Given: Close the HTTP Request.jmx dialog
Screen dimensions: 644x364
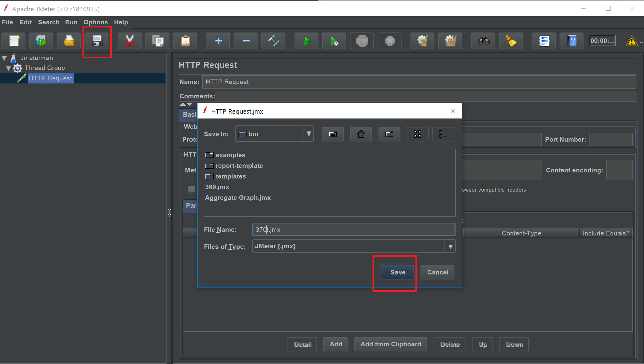Looking at the screenshot, I should pyautogui.click(x=453, y=111).
